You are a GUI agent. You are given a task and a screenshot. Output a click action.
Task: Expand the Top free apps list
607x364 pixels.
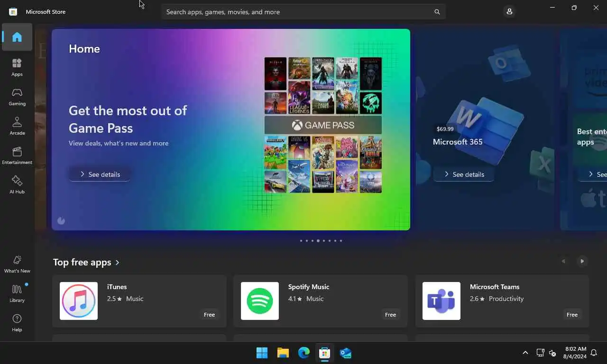[x=86, y=262]
